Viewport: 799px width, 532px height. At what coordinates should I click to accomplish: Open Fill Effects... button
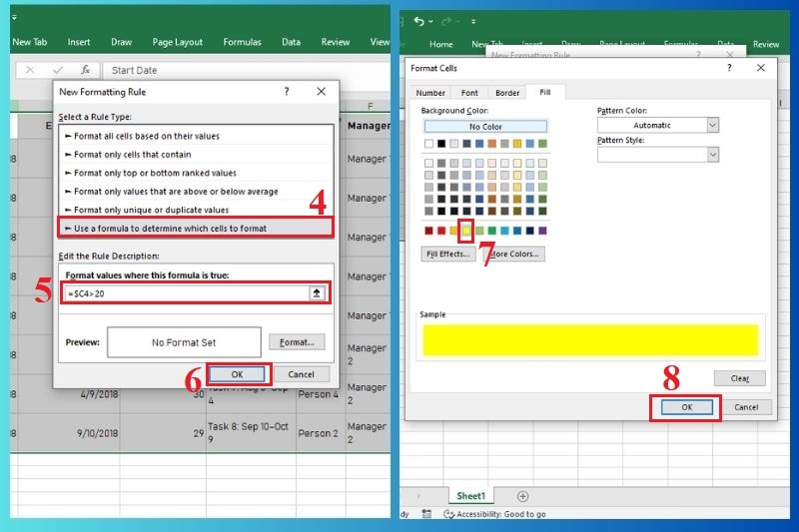pos(447,254)
